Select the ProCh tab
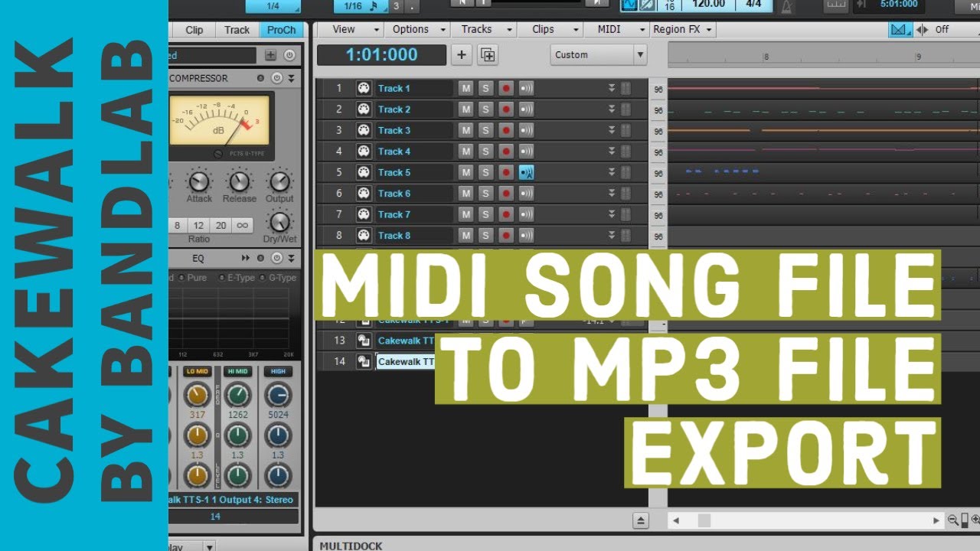 pyautogui.click(x=282, y=30)
